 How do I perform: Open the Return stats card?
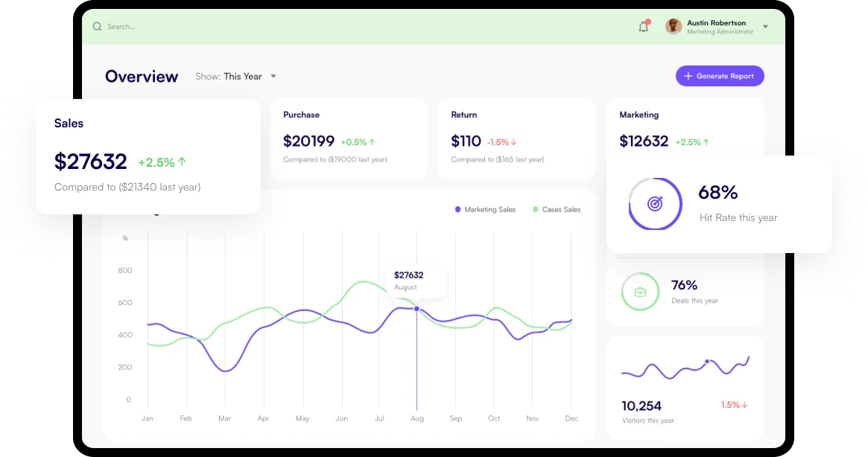pyautogui.click(x=516, y=138)
